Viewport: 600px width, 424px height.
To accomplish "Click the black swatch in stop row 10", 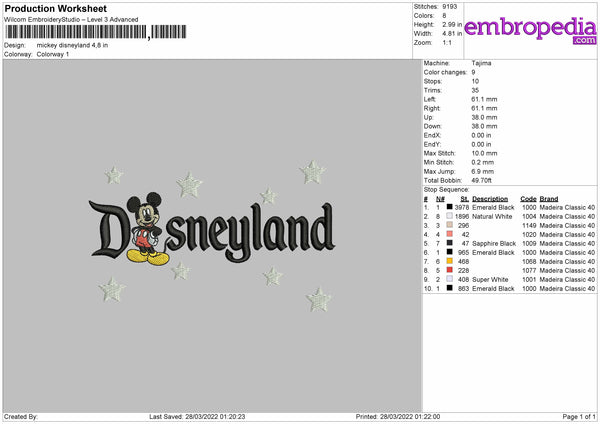I will 450,288.
